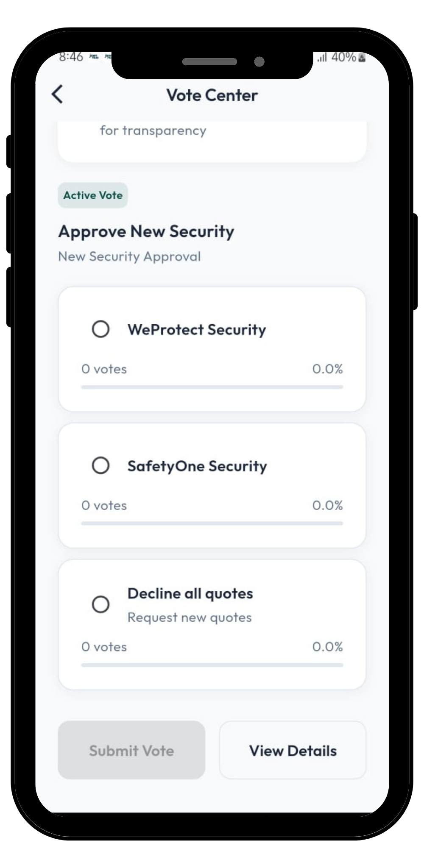Select the WeProtect Security radio button
The height and width of the screenshot is (868, 424).
tap(100, 329)
